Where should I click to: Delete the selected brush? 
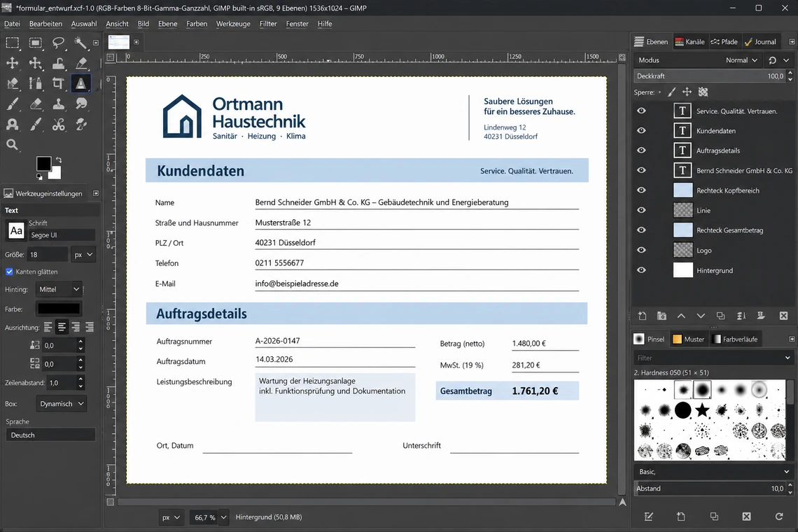coord(747,517)
